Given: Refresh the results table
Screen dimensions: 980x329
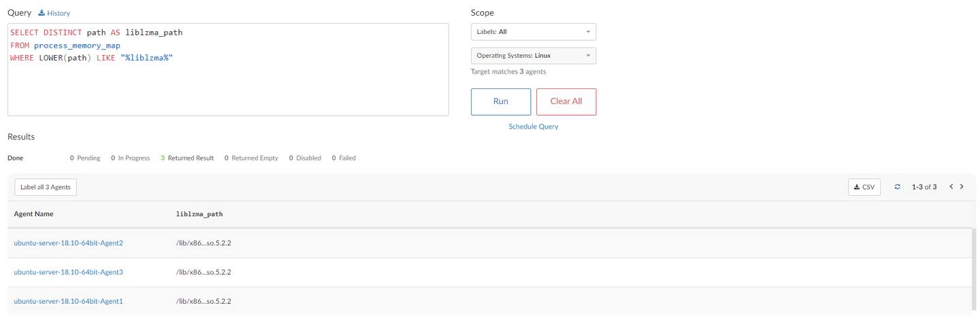Looking at the screenshot, I should (897, 187).
